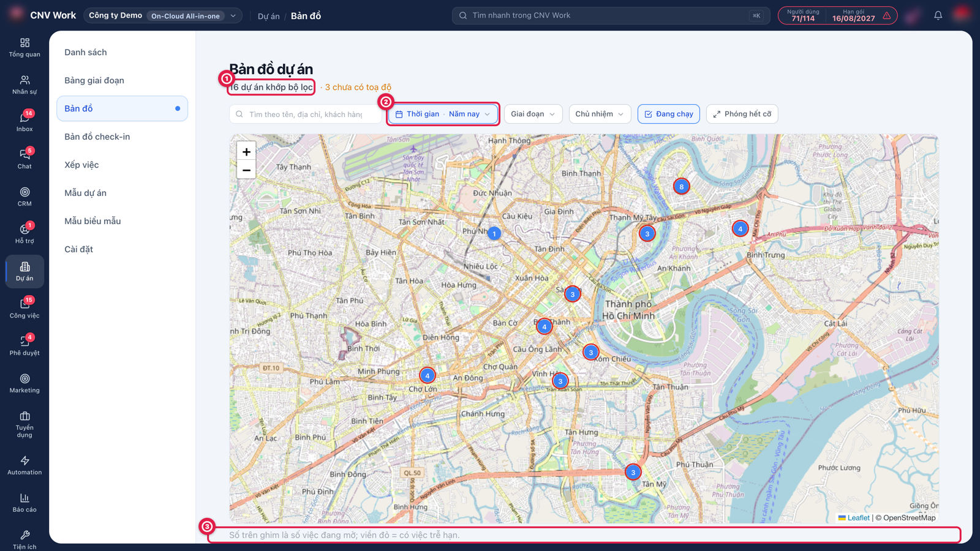Open the Inbox with 14 notifications
This screenshot has width=980, height=551.
(x=24, y=122)
